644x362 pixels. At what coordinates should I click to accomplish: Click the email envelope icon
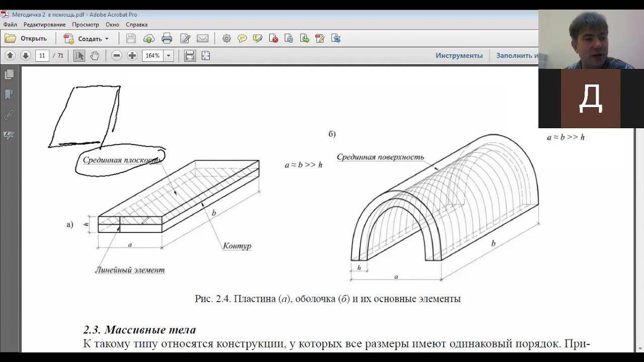[203, 38]
